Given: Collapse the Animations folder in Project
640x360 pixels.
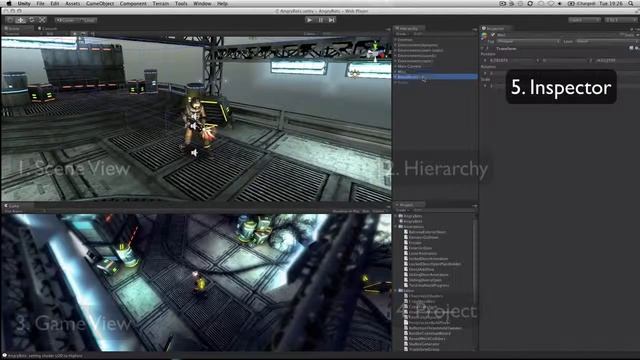Looking at the screenshot, I should pyautogui.click(x=396, y=227).
